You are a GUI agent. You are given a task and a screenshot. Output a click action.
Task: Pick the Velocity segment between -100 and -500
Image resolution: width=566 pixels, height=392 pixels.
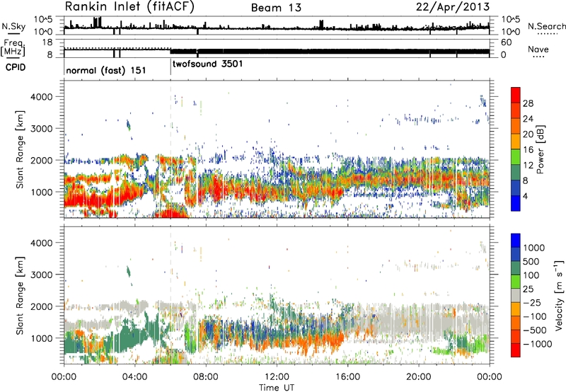(x=516, y=323)
